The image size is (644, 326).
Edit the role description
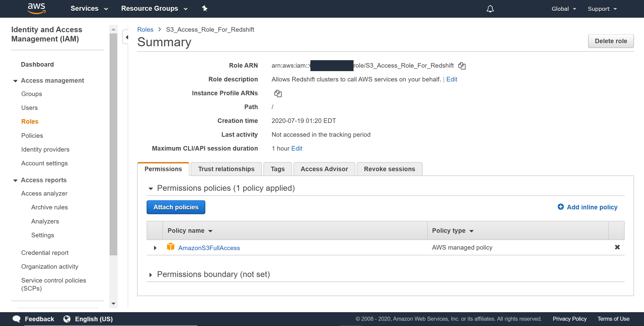tap(452, 79)
